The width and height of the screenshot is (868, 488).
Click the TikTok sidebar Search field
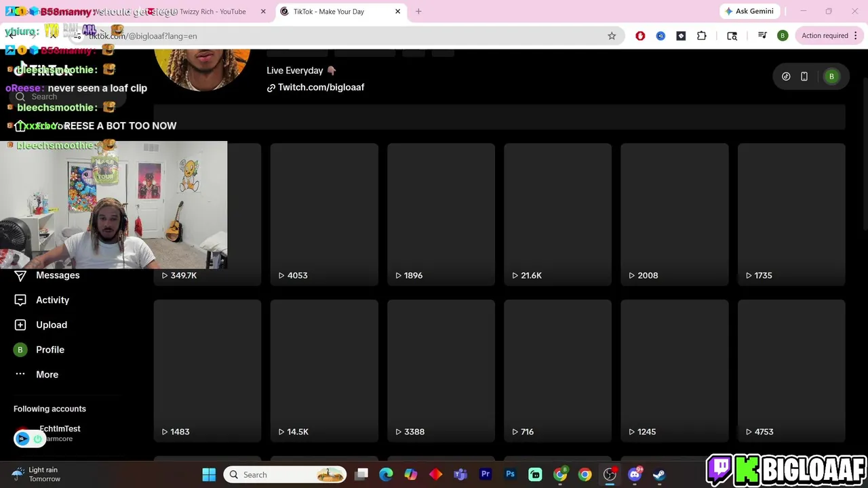(68, 97)
